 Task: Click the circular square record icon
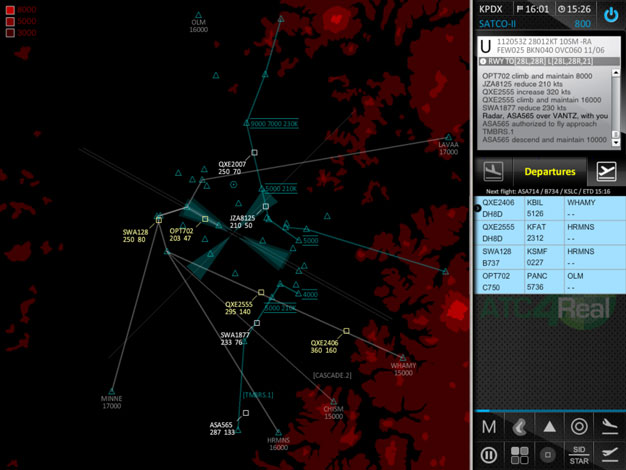[549, 455]
